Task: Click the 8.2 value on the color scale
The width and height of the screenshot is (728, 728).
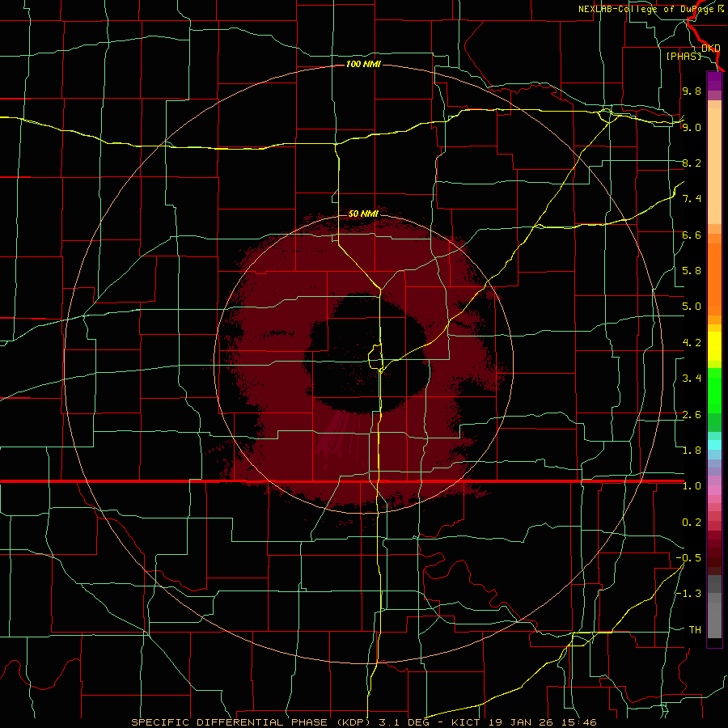Action: point(692,163)
